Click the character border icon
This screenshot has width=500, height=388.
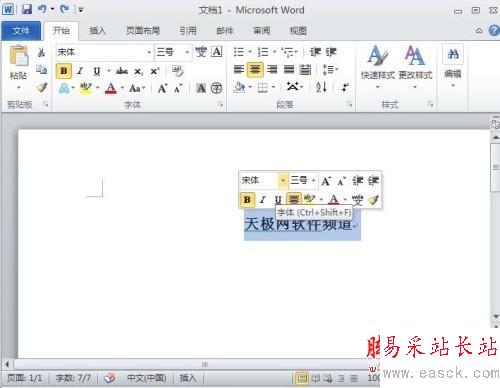pos(217,52)
